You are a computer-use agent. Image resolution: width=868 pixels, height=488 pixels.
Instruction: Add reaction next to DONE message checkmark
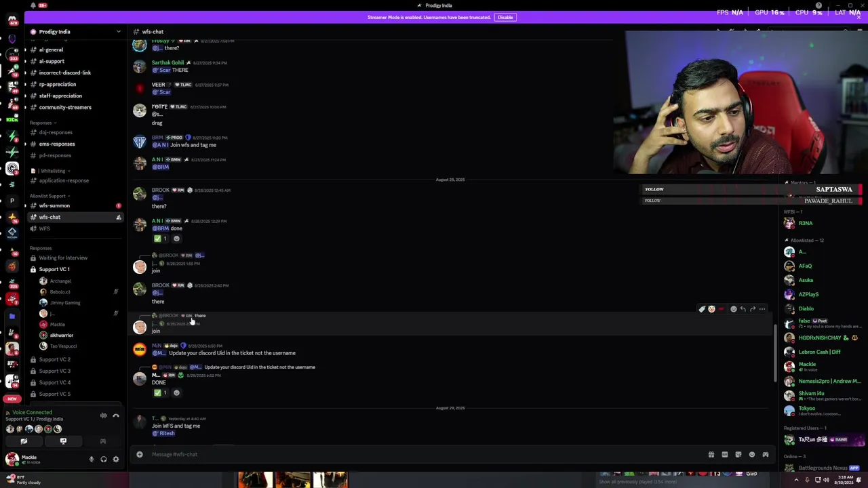tap(176, 392)
